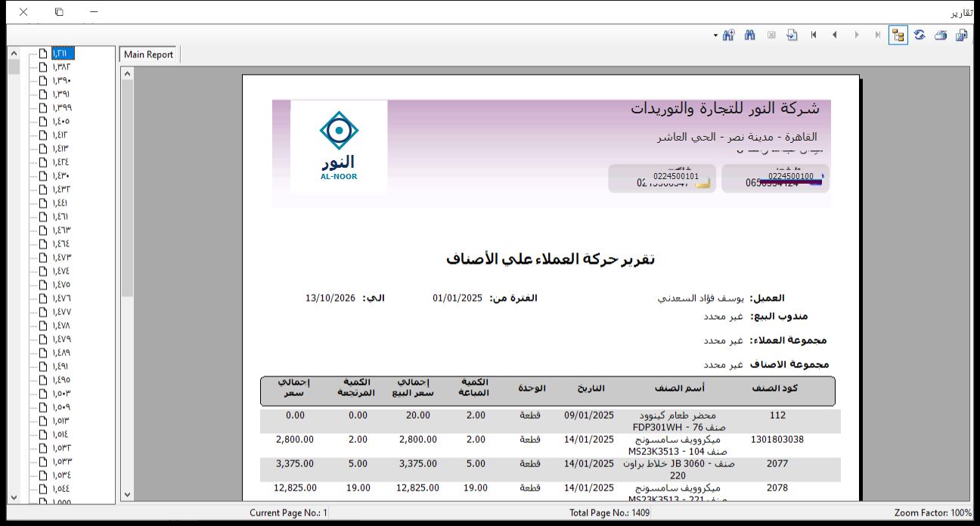
Task: Select tree item ١,٤٧٧
Action: (61, 312)
